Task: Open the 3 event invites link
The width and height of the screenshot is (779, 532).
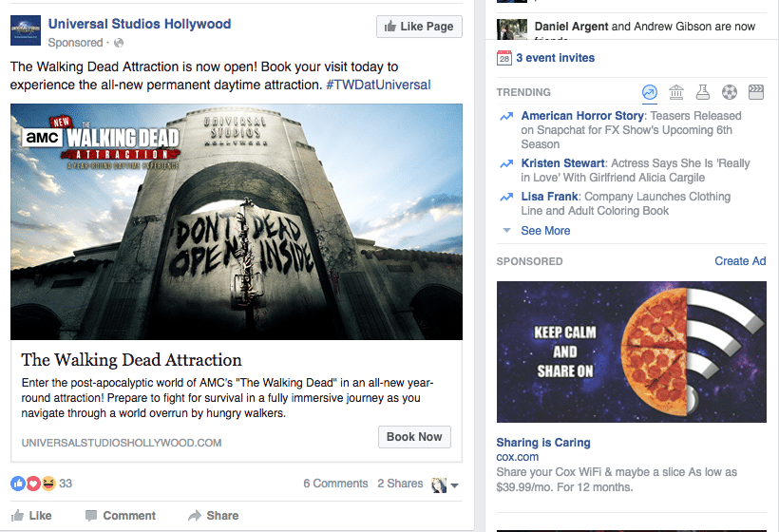Action: pos(555,58)
